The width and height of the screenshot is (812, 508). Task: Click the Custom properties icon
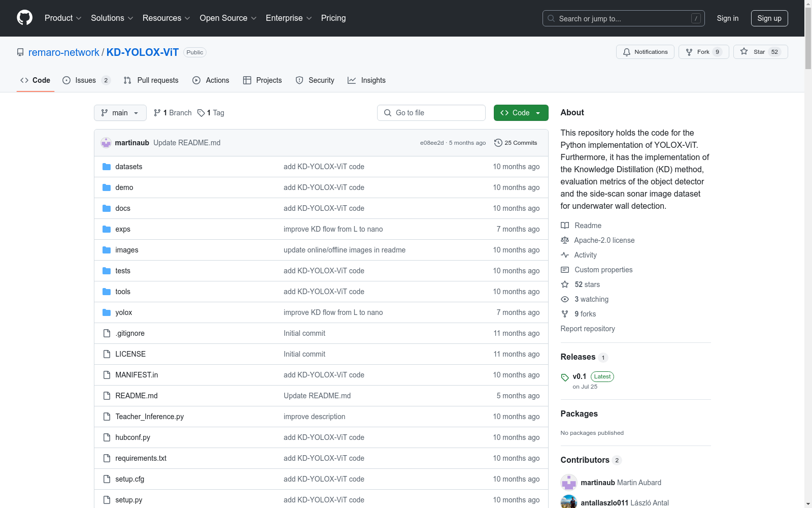pyautogui.click(x=565, y=270)
